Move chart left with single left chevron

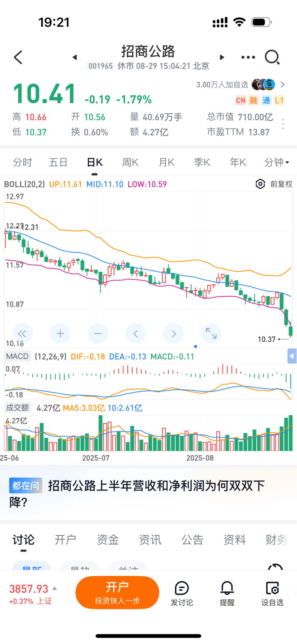tap(136, 333)
